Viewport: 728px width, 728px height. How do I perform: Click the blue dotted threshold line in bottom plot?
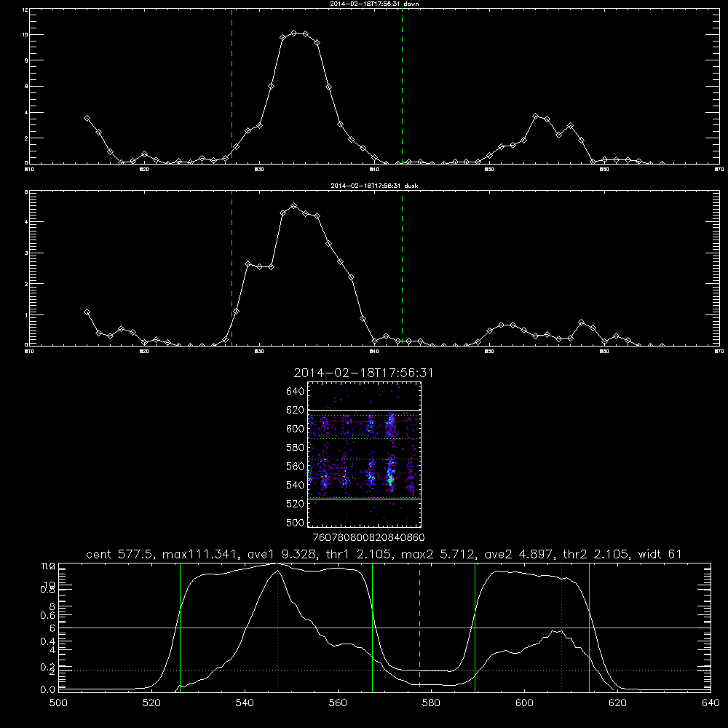coord(384,670)
